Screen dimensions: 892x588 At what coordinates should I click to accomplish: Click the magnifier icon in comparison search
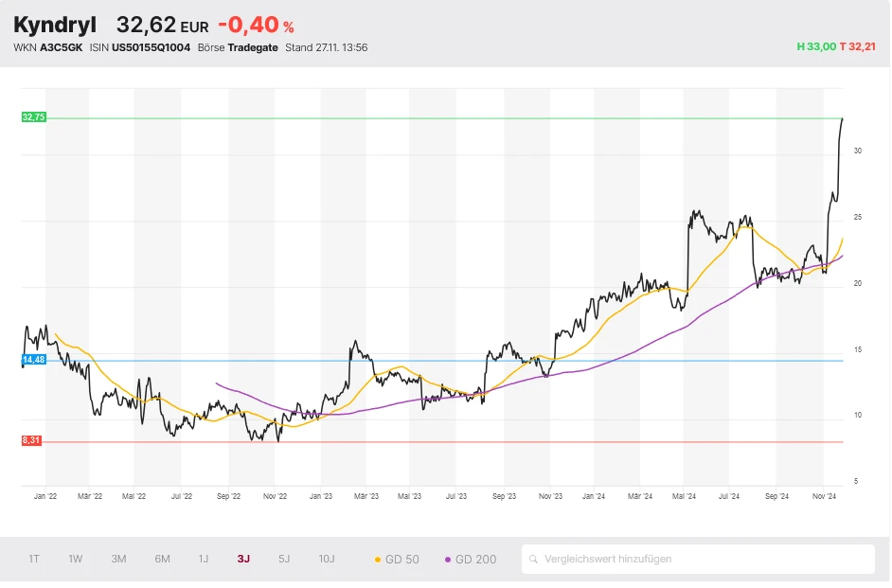535,560
